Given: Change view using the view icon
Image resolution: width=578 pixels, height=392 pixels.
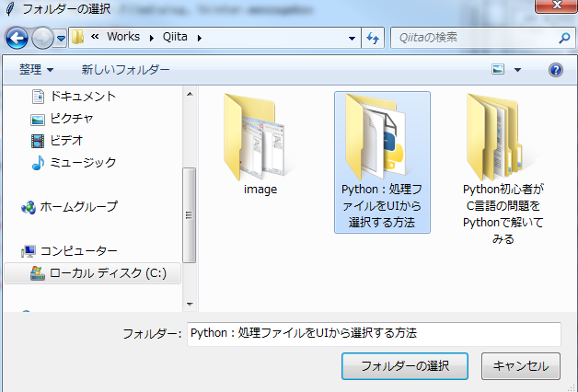Looking at the screenshot, I should (498, 69).
